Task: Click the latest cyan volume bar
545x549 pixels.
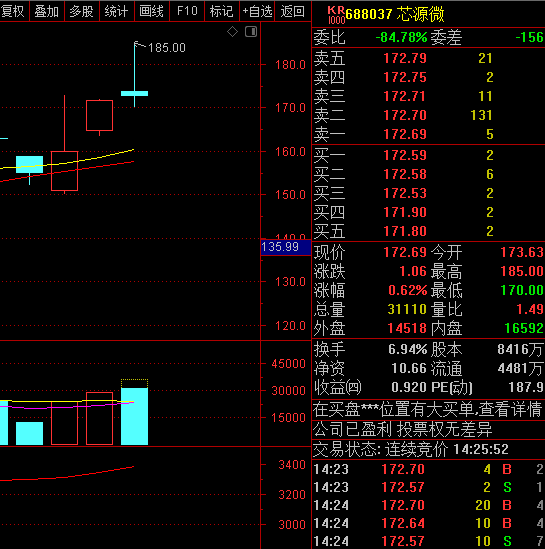Action: (x=134, y=416)
